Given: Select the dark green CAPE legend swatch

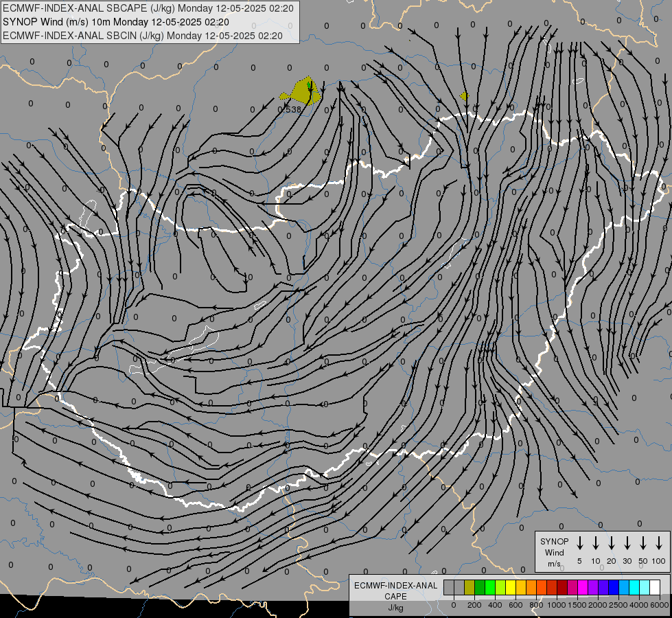Looking at the screenshot, I should pos(480,587).
